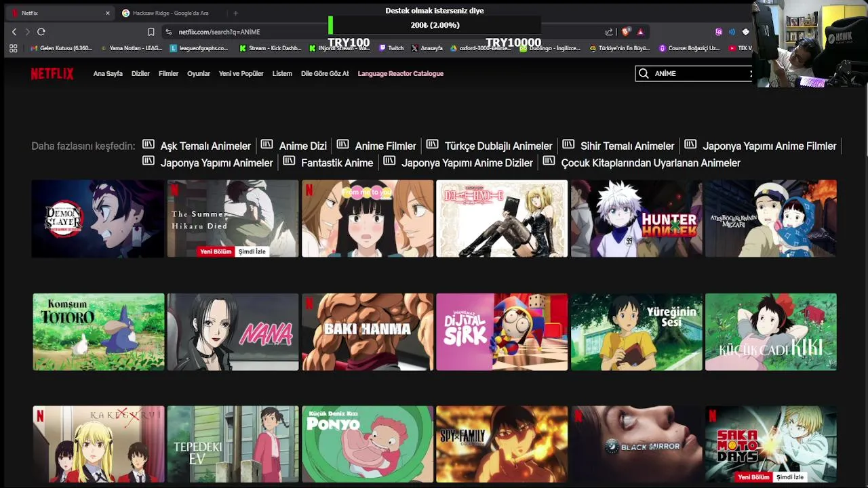Explore Japonya Yapımı Animeler suggestion
Viewport: 868px width, 488px height.
pos(216,163)
